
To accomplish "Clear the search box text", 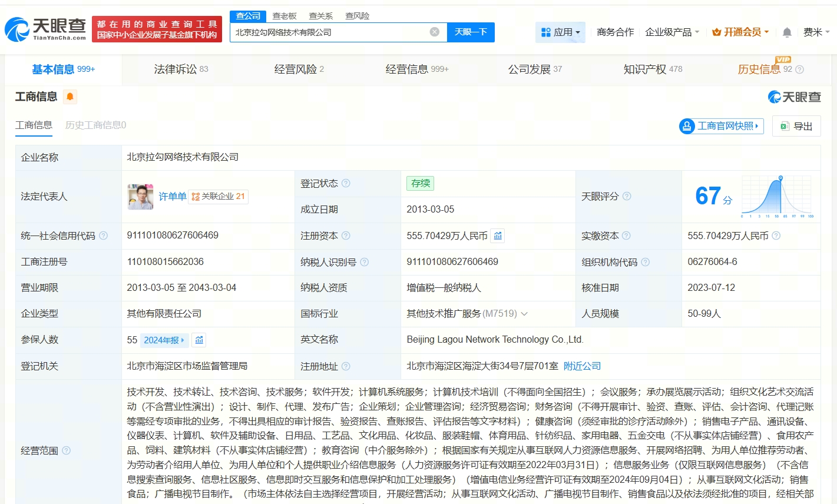I will pos(435,32).
